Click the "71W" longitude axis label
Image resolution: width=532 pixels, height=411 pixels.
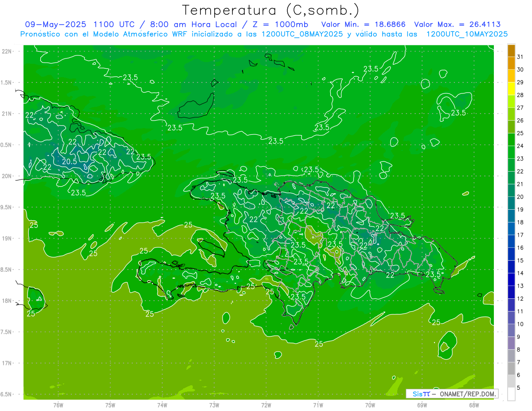[318, 405]
